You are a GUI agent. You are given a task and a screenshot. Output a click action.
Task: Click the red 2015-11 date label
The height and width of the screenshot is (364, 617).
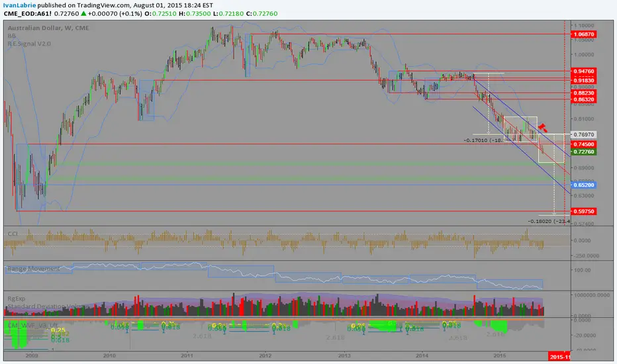click(x=559, y=357)
